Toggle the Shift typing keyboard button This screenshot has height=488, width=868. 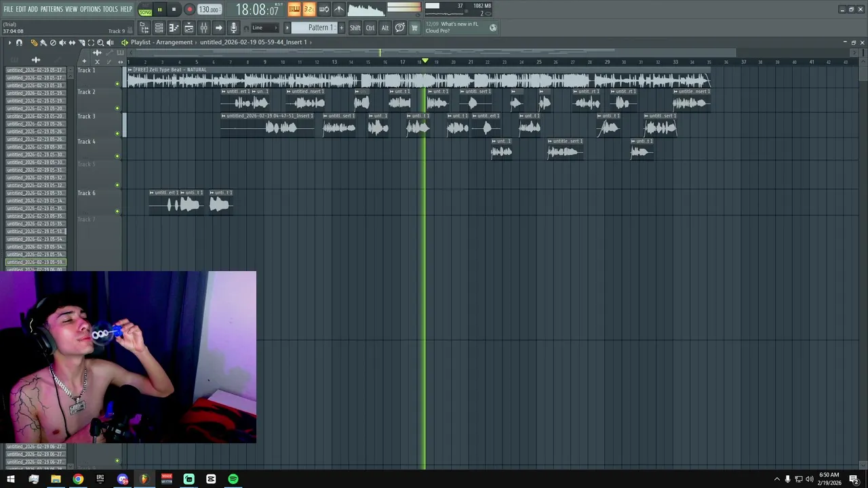(355, 28)
